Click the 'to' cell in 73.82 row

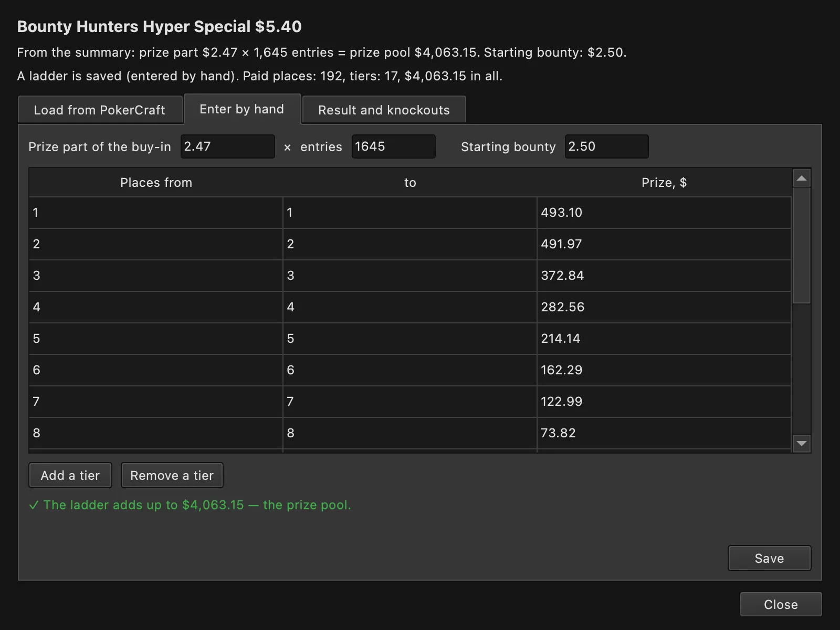pyautogui.click(x=410, y=433)
